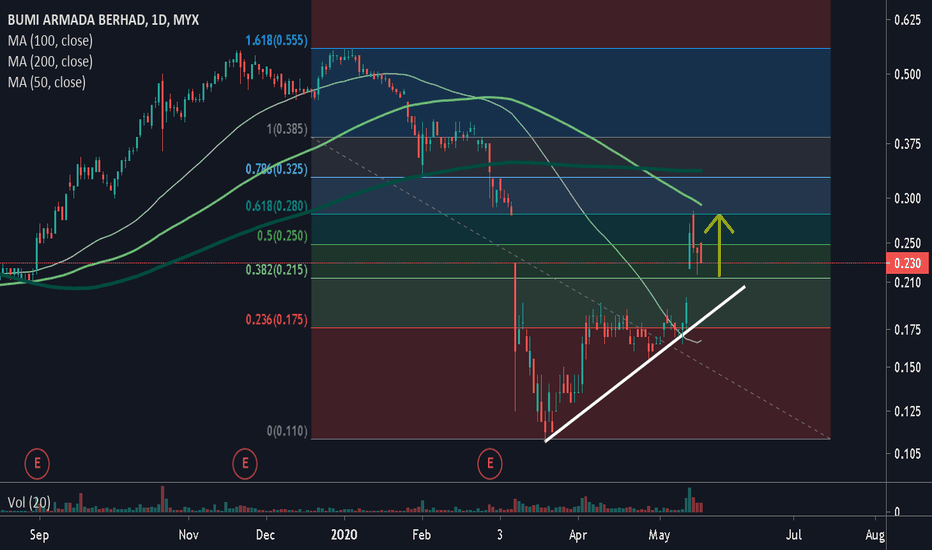The width and height of the screenshot is (932, 550).
Task: Click the red 0.230 current price tag
Action: (x=907, y=263)
